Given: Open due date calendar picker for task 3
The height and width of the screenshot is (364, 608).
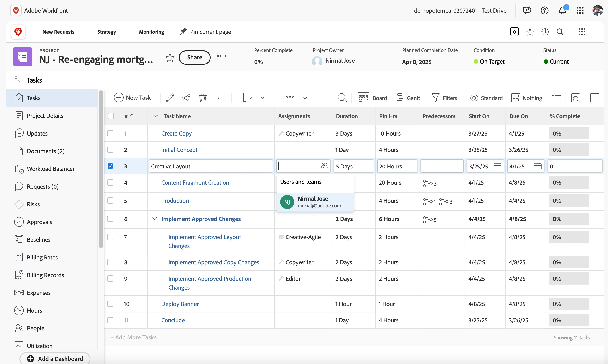Looking at the screenshot, I should click(x=538, y=166).
